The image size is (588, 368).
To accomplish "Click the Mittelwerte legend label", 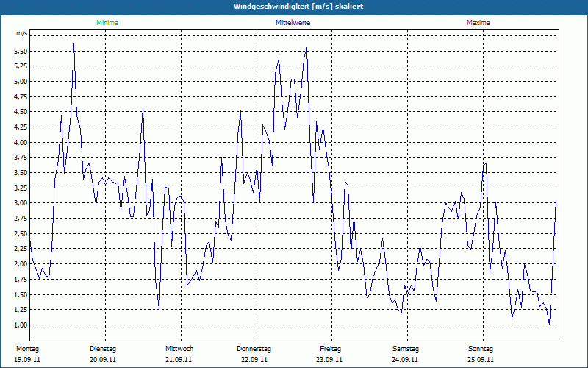I will pyautogui.click(x=293, y=23).
